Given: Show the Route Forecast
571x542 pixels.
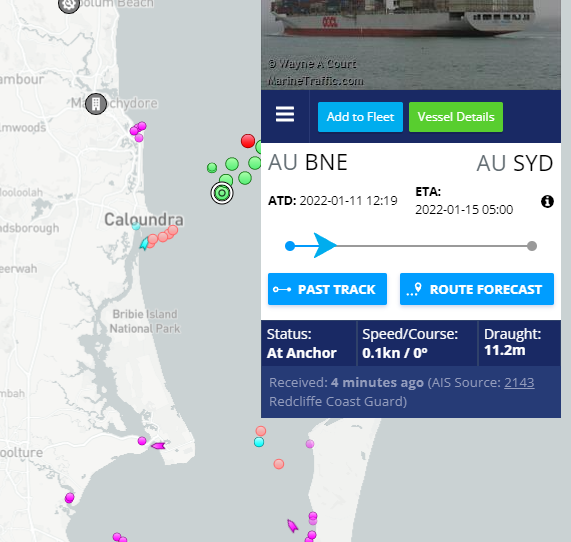Looking at the screenshot, I should pos(477,289).
